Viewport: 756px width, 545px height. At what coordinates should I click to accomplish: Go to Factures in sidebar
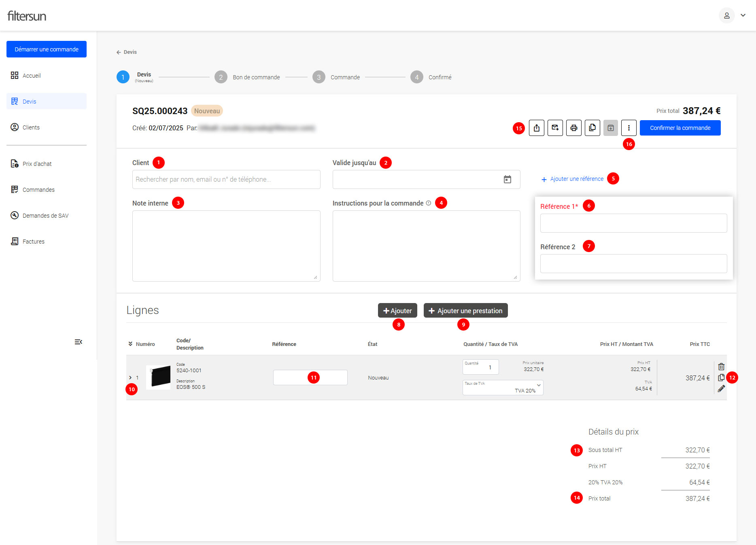click(33, 242)
